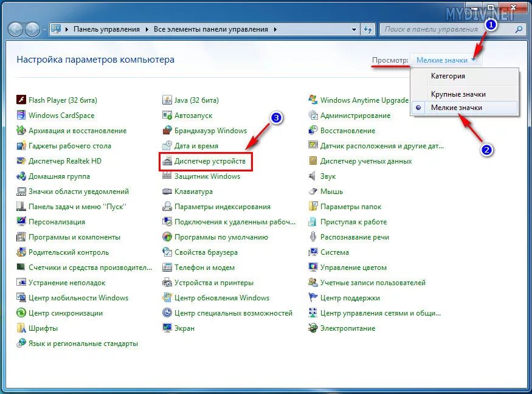532x394 pixels.
Task: Click the refresh button beside address bar
Action: [x=368, y=30]
